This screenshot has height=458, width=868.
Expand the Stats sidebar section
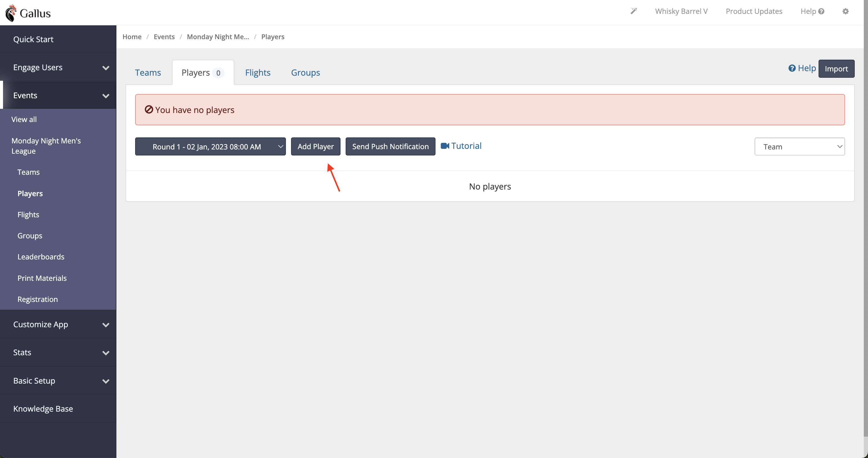[58, 352]
